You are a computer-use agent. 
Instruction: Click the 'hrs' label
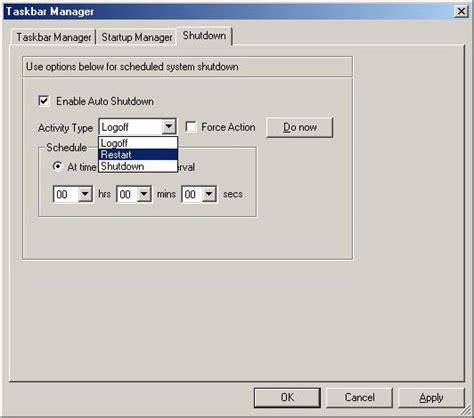104,194
